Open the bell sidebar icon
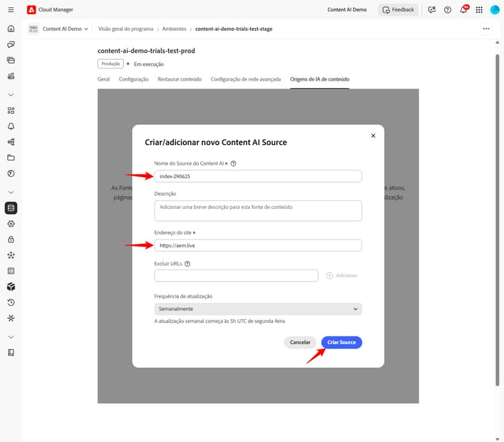Image resolution: width=504 pixels, height=442 pixels. pos(11,126)
